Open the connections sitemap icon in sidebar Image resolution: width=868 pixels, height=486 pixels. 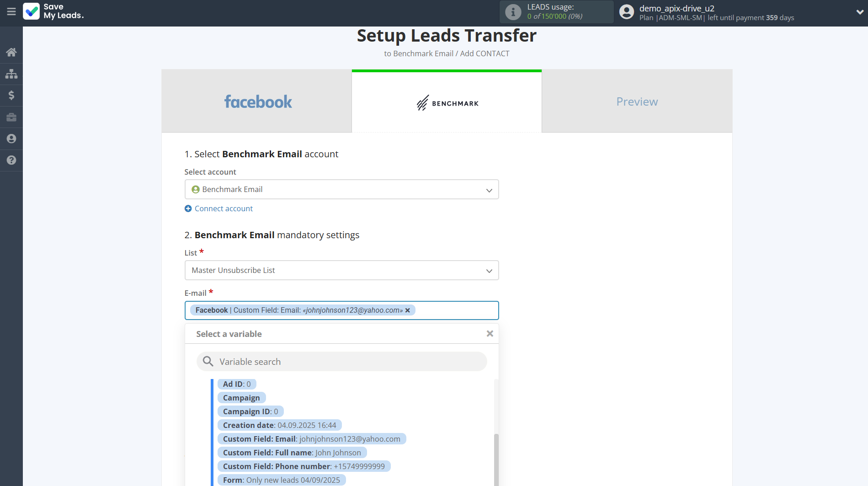(x=11, y=74)
